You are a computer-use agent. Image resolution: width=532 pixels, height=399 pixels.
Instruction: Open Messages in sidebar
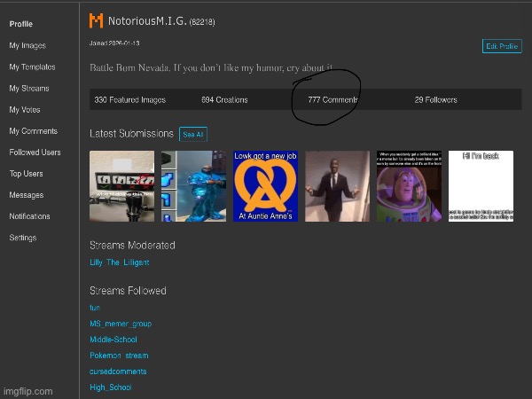point(27,195)
